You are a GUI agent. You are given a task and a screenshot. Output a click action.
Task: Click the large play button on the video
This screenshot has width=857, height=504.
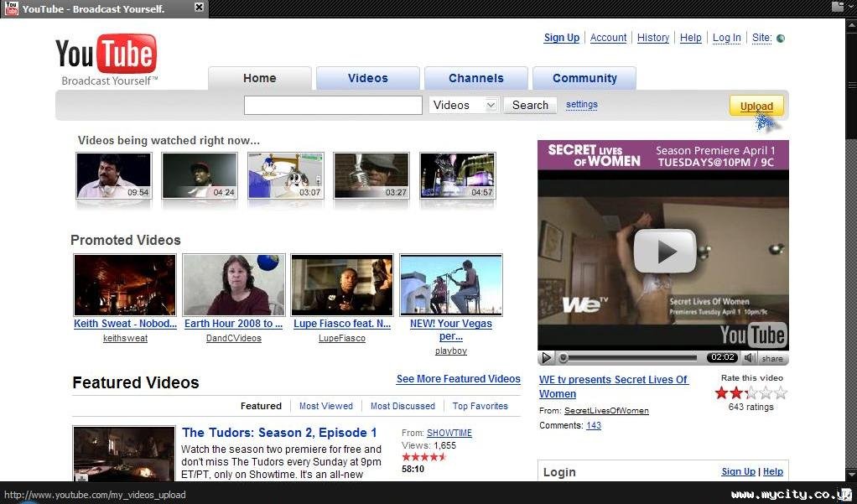665,251
